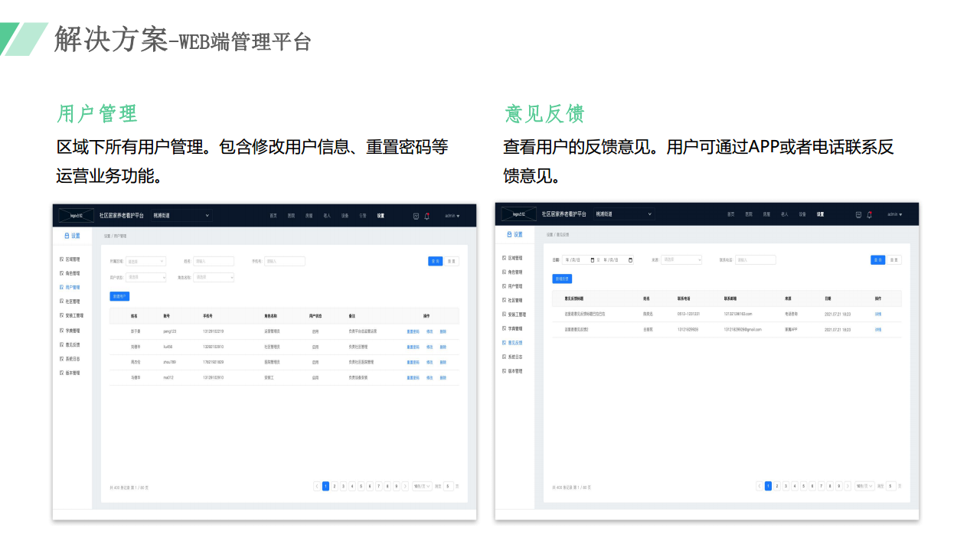Open 详情 for feedback phone 0512-1231231

point(878,314)
